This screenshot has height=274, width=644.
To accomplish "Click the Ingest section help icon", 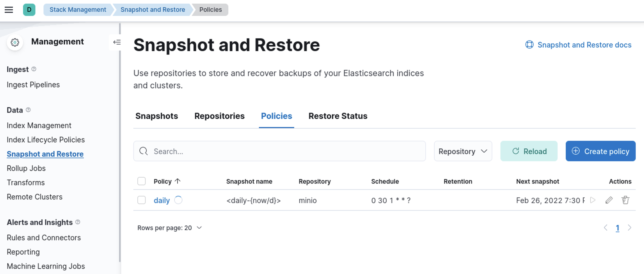I will click(x=34, y=69).
